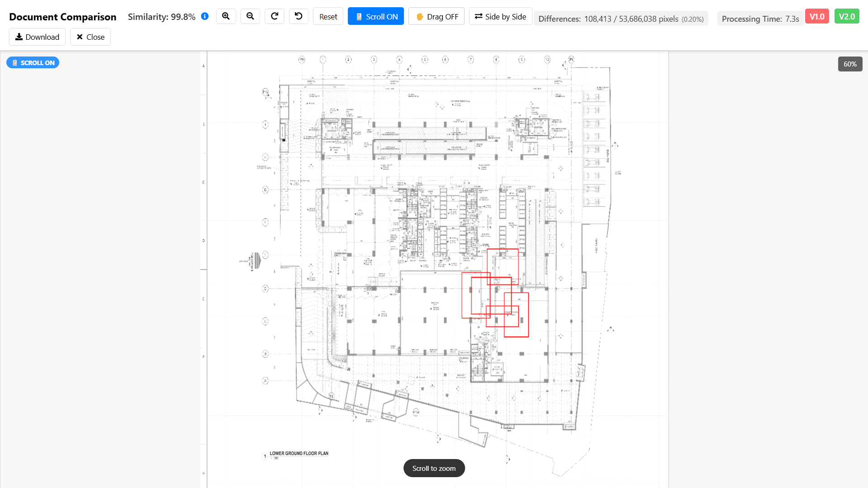Image resolution: width=868 pixels, height=488 pixels.
Task: Click the Processing Time 7.3s text
Action: tap(760, 19)
